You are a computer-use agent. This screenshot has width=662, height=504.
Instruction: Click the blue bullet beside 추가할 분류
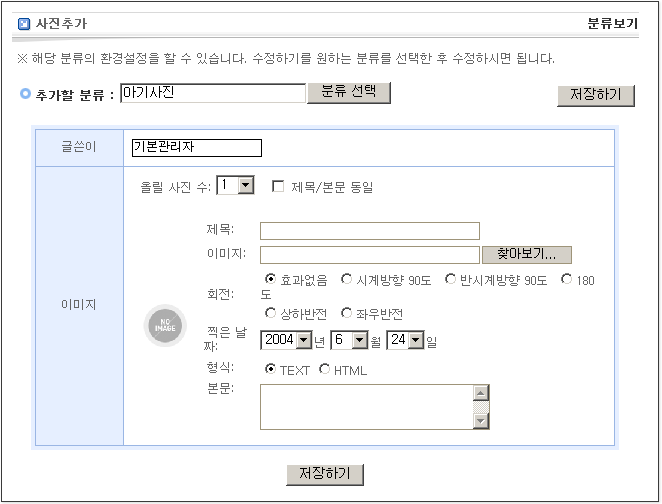25,94
